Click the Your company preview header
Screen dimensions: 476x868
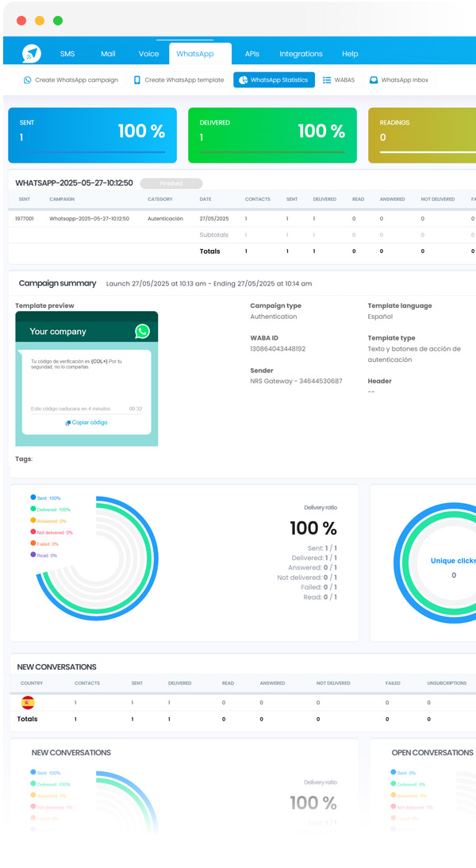click(x=86, y=327)
